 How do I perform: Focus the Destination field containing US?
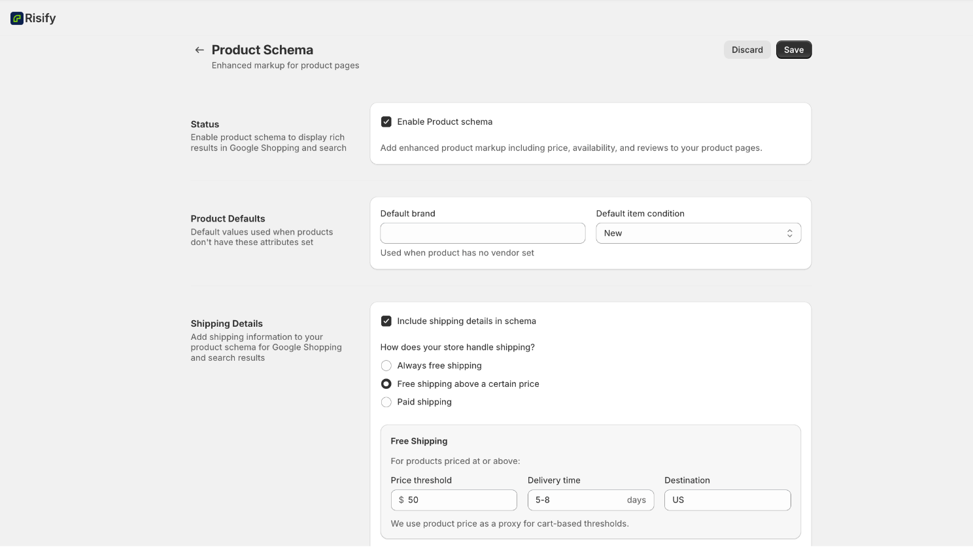727,500
